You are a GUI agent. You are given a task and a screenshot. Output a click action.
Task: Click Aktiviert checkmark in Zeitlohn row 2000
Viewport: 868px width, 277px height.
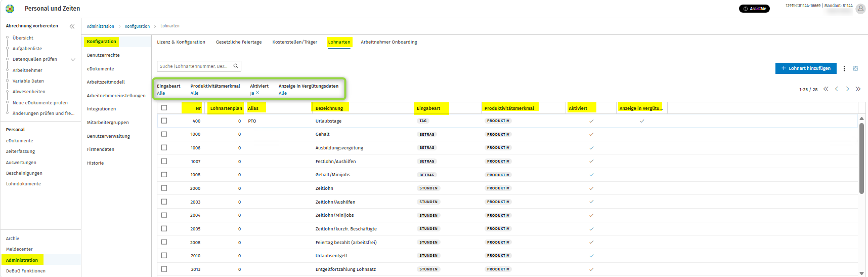coord(591,188)
